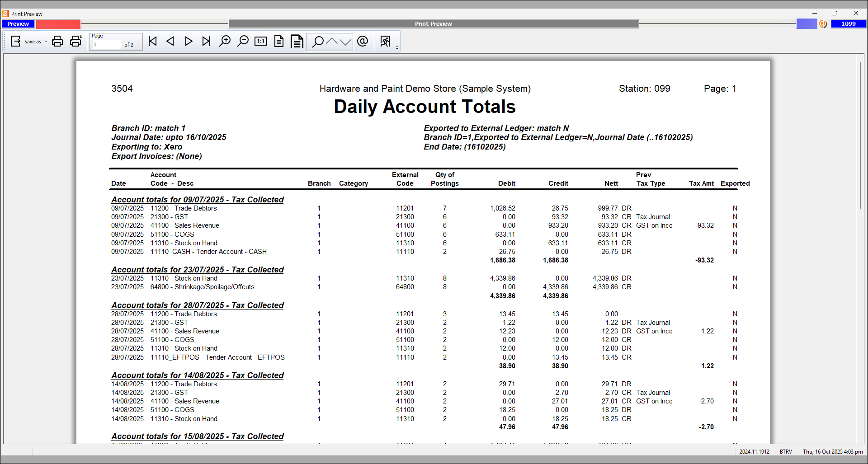Zoom in on the report preview
The width and height of the screenshot is (868, 464).
(225, 41)
